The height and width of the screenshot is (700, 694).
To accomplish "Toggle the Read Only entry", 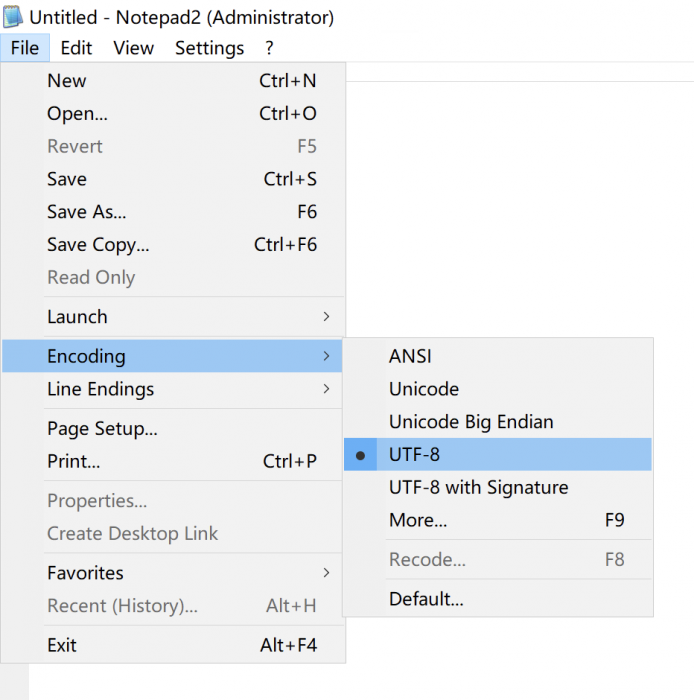I will click(173, 277).
